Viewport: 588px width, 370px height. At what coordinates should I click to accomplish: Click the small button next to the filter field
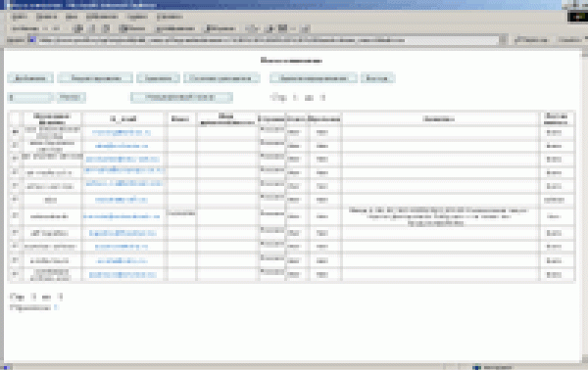tap(71, 97)
